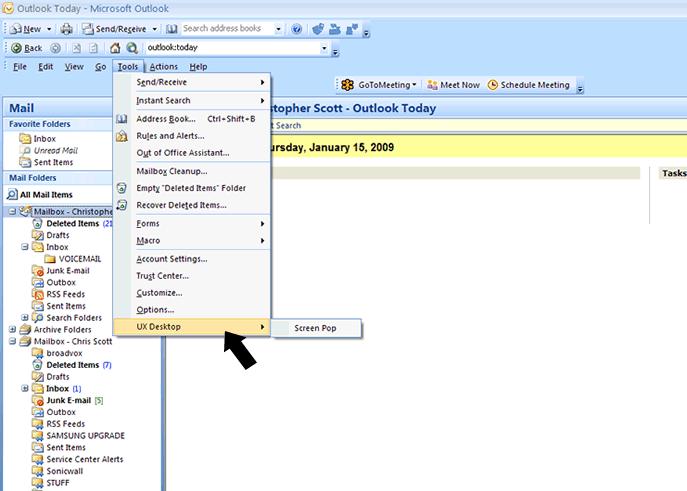Click into the Search address books field
This screenshot has height=491, width=687.
pyautogui.click(x=228, y=28)
